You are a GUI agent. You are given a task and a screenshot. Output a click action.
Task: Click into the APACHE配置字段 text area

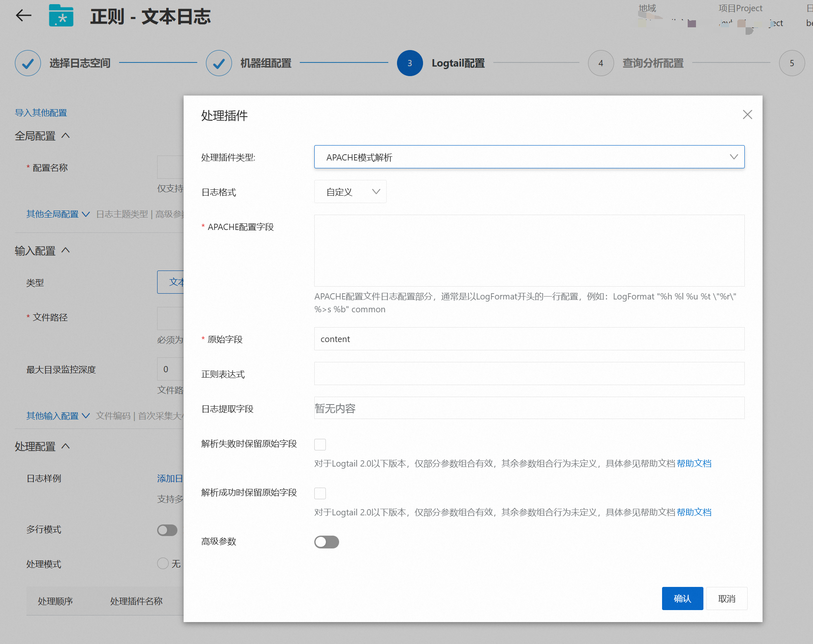click(x=529, y=251)
